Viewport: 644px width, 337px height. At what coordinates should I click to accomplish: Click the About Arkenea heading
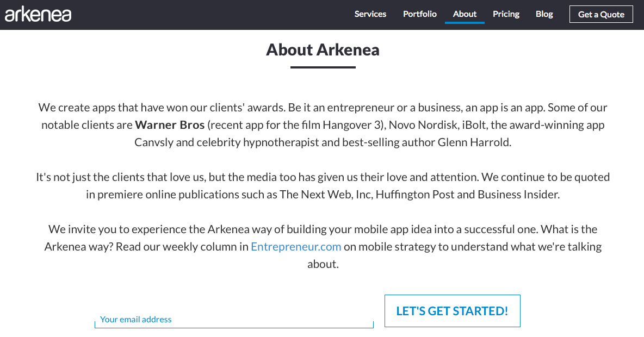pyautogui.click(x=323, y=49)
